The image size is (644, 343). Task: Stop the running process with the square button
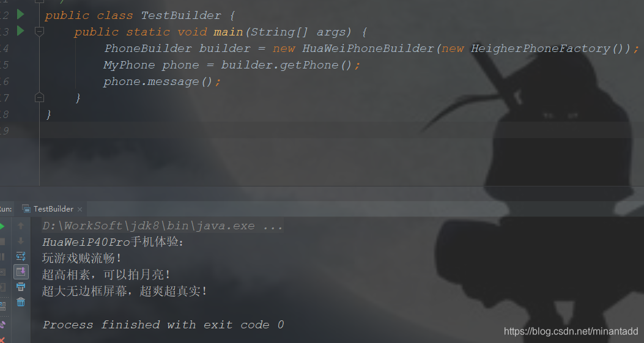2,242
